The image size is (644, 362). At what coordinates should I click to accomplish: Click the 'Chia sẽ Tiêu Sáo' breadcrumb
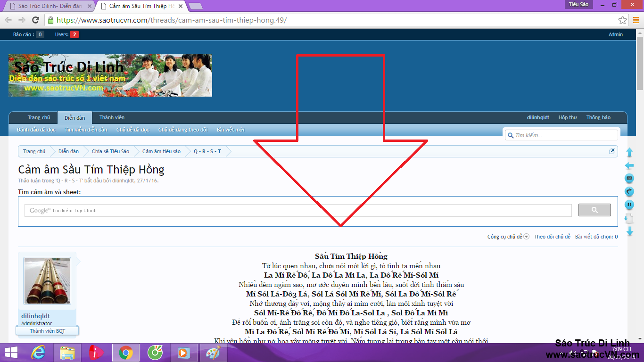click(110, 151)
